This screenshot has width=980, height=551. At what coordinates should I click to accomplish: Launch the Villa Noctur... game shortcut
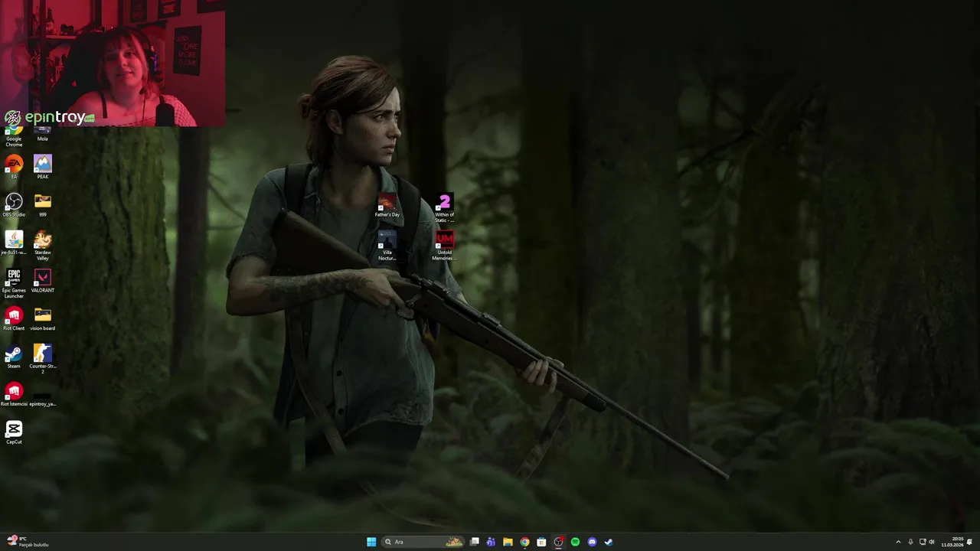click(x=387, y=246)
